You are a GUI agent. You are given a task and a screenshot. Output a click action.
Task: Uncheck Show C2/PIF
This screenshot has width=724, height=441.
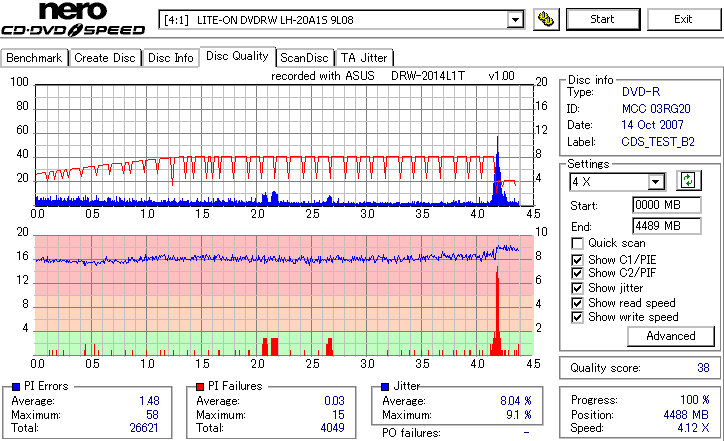pyautogui.click(x=577, y=273)
